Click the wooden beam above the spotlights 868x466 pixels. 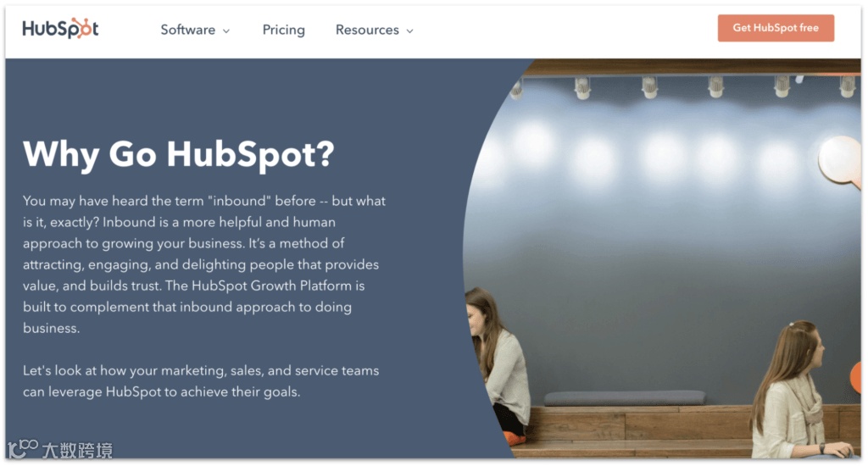click(x=692, y=67)
